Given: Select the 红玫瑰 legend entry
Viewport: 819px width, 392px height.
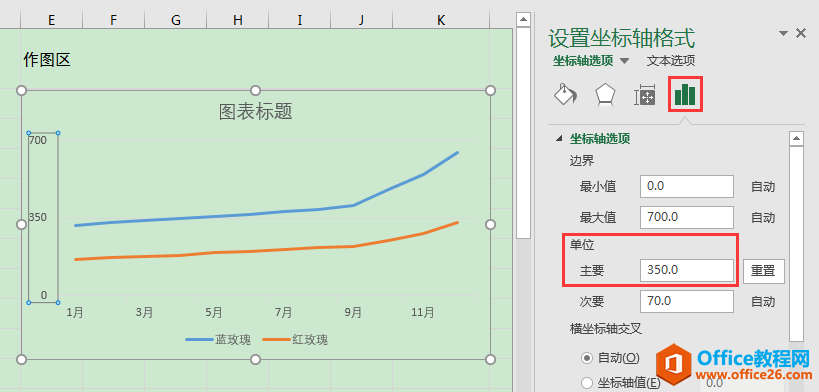Looking at the screenshot, I should click(295, 340).
